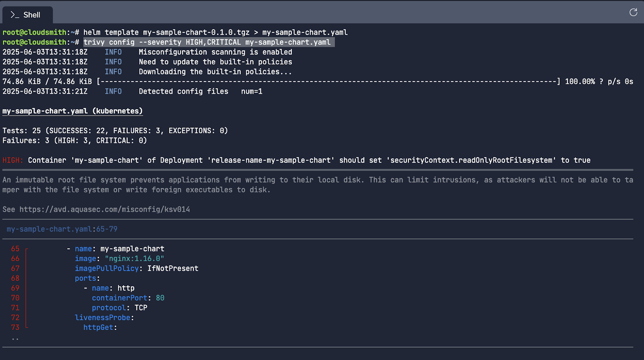Screen dimensions: 644x360
Task: Click the Tests: 25 summary line
Action: (x=115, y=131)
